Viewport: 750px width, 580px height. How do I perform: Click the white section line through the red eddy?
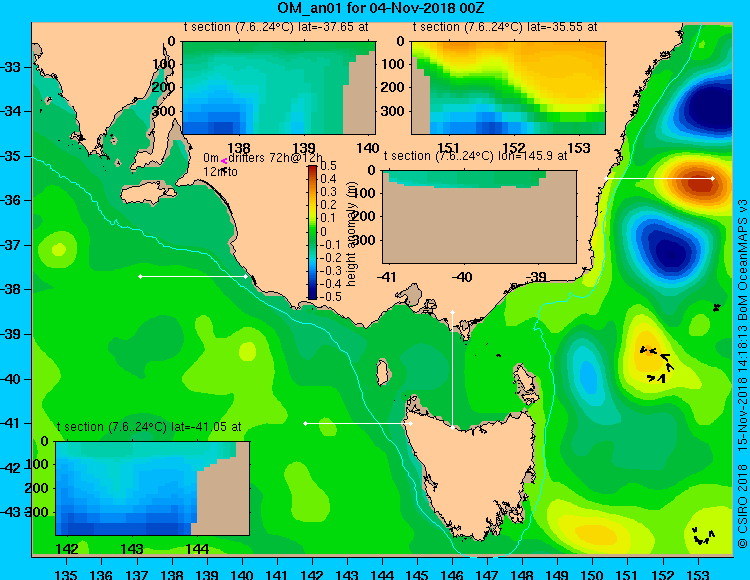pos(660,178)
